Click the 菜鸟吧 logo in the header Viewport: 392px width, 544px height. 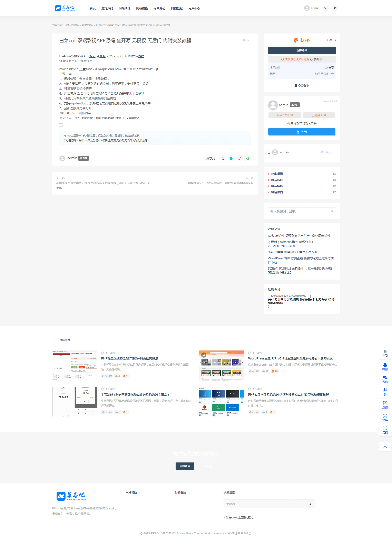pos(65,8)
